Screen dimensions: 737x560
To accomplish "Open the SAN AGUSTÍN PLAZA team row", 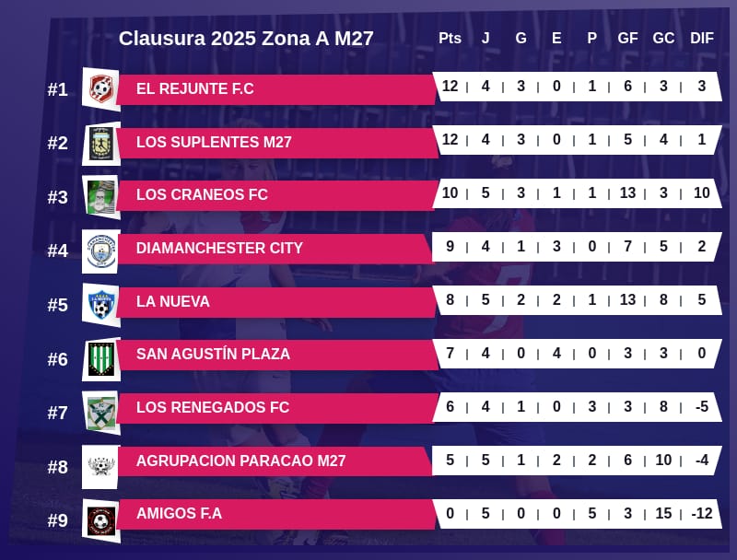I will (213, 354).
